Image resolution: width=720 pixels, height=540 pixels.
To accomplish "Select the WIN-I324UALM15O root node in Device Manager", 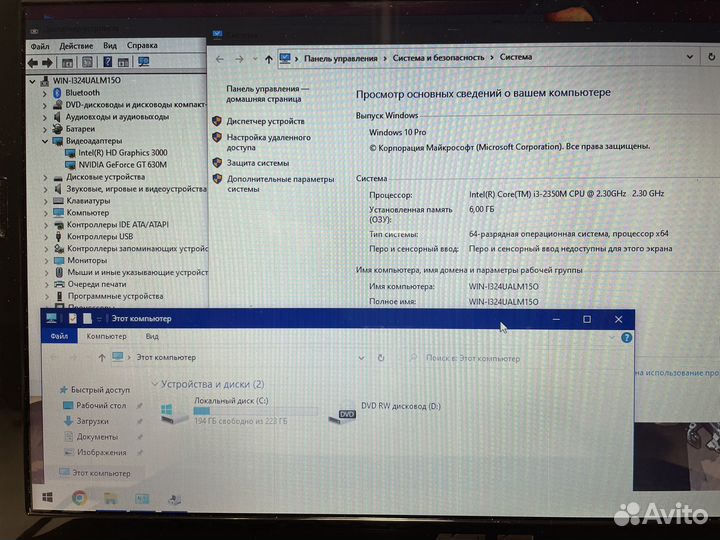I will click(86, 80).
